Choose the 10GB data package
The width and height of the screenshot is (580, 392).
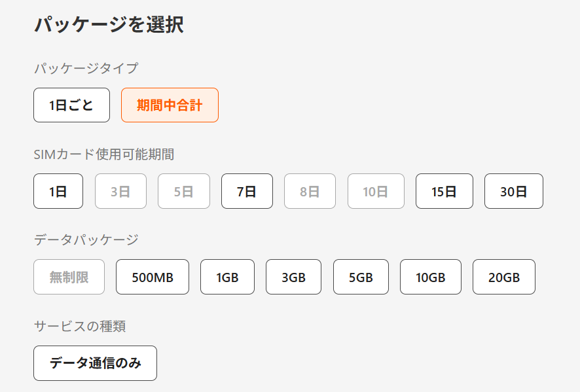(x=430, y=277)
